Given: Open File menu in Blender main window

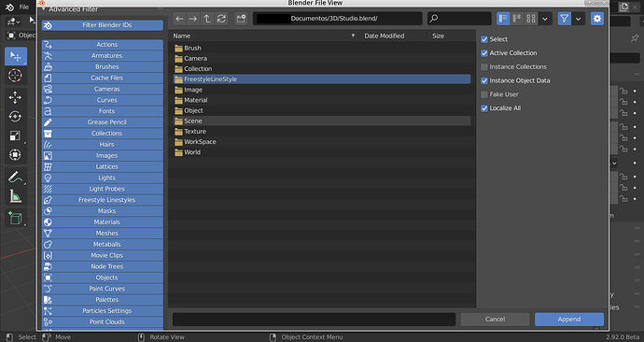Looking at the screenshot, I should [24, 7].
